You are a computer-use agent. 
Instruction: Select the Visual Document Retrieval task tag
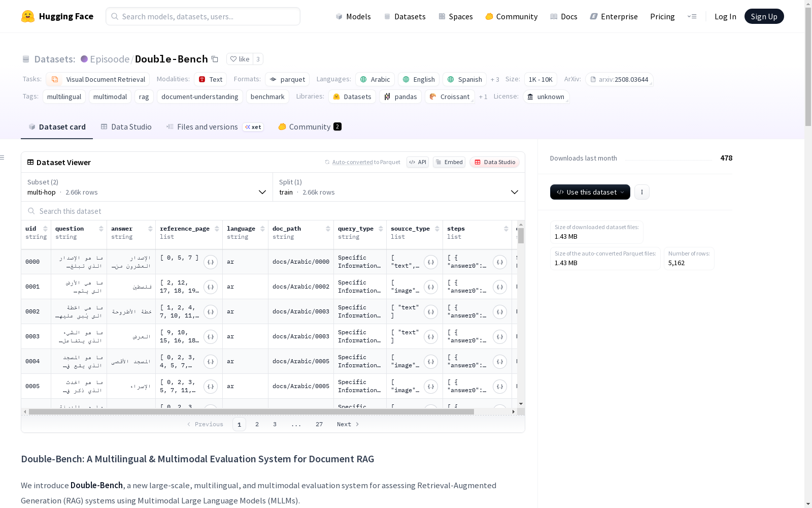(98, 79)
